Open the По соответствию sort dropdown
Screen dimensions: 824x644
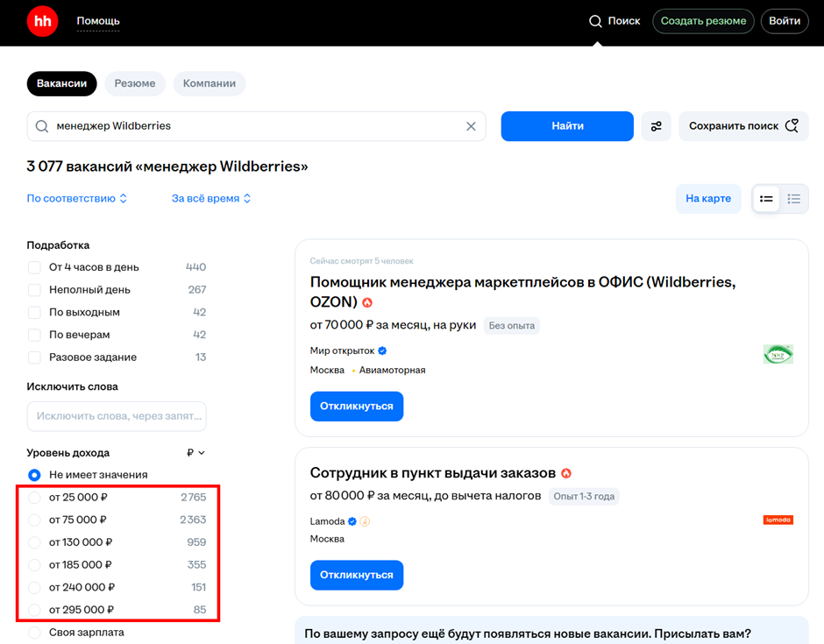point(77,199)
